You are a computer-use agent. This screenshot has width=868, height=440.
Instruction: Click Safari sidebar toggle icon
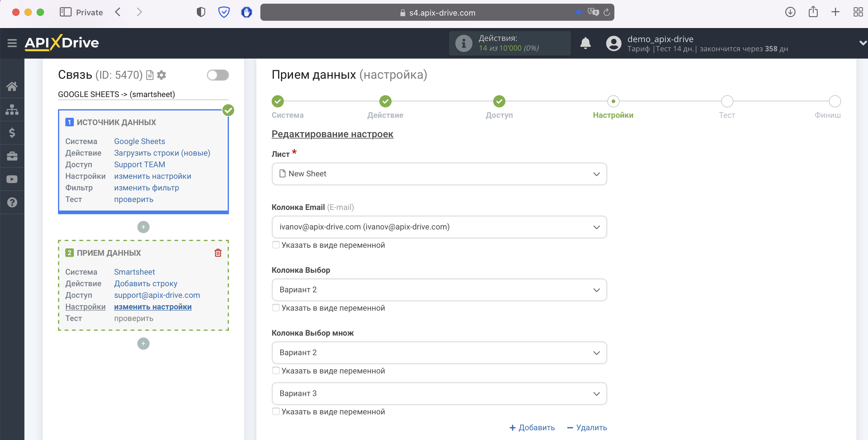point(65,12)
